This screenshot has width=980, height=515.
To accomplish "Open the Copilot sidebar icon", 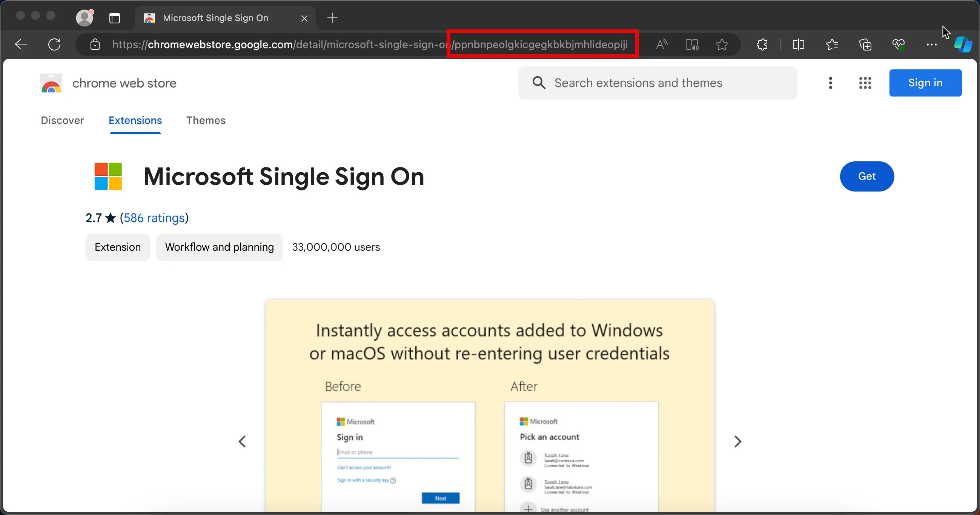I will [x=963, y=44].
